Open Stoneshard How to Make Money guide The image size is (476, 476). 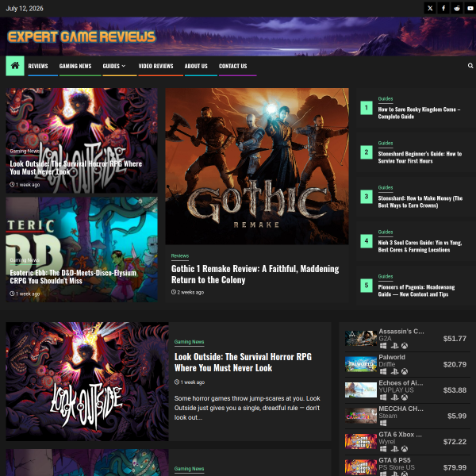[420, 202]
